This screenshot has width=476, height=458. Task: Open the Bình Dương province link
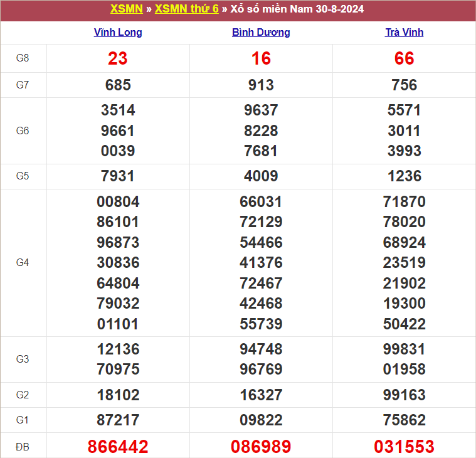(x=261, y=33)
